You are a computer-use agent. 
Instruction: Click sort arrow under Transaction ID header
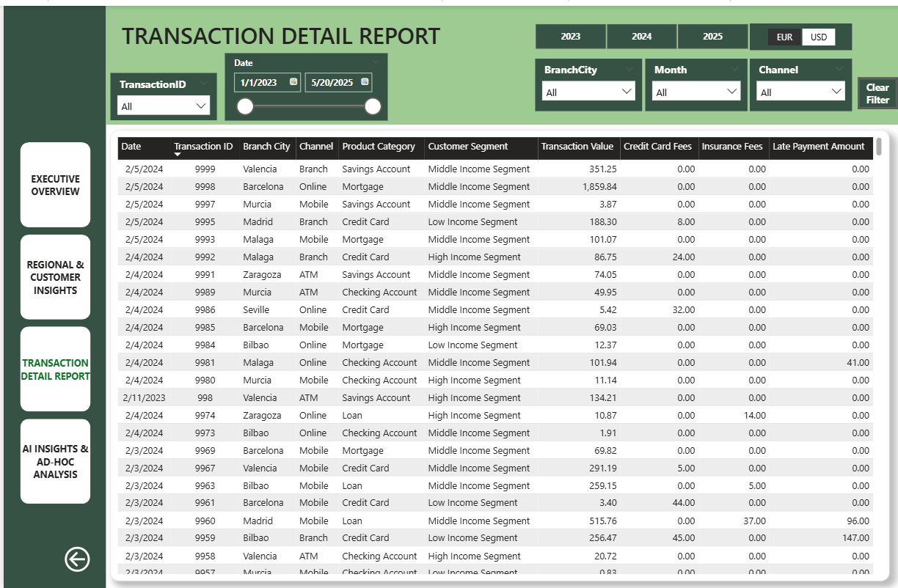[x=178, y=155]
